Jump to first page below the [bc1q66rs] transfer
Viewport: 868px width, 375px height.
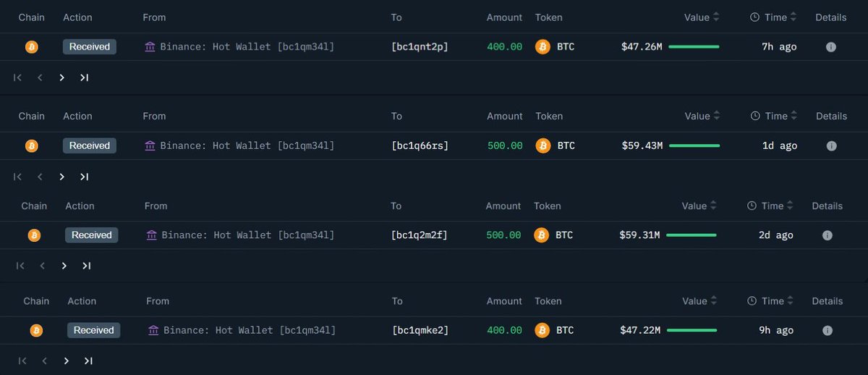point(18,177)
